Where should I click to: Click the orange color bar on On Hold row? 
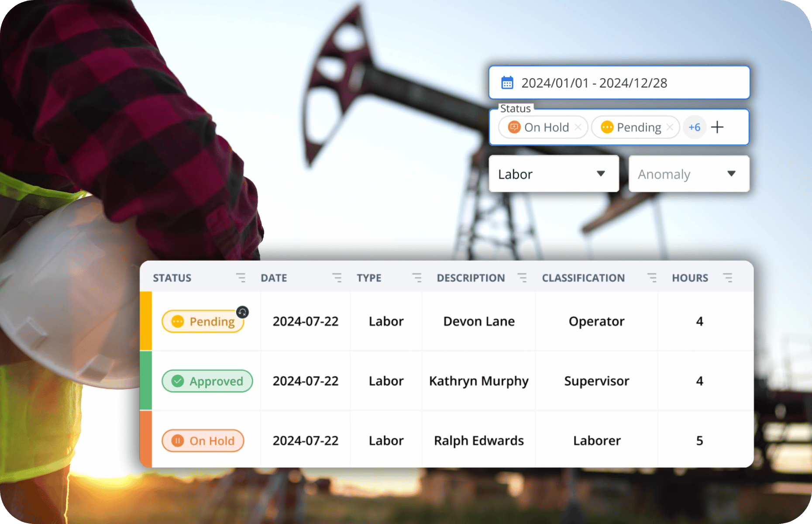(146, 439)
